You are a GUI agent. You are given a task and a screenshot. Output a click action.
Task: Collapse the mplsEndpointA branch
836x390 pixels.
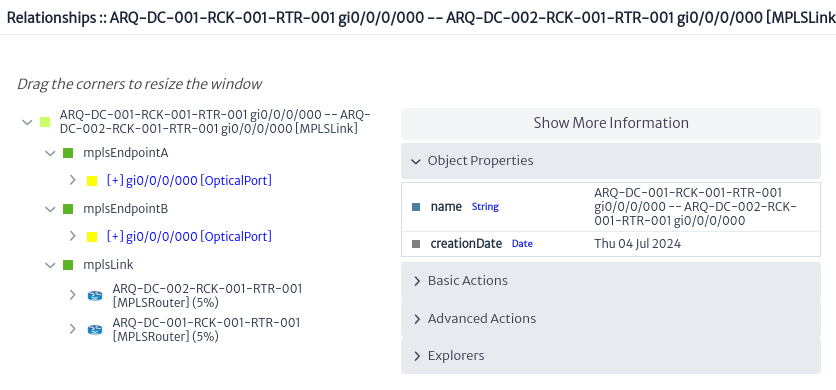[51, 153]
